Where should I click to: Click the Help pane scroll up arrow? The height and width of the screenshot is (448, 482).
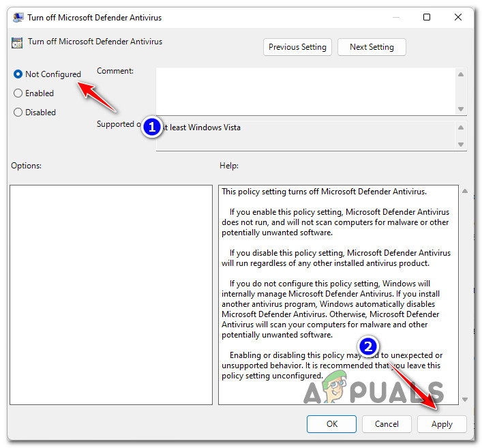point(465,191)
